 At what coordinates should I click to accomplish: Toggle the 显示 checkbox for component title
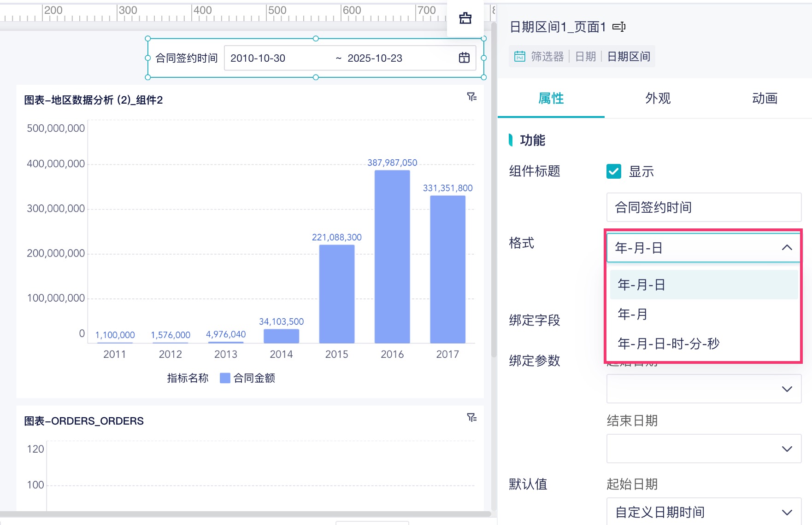(614, 171)
